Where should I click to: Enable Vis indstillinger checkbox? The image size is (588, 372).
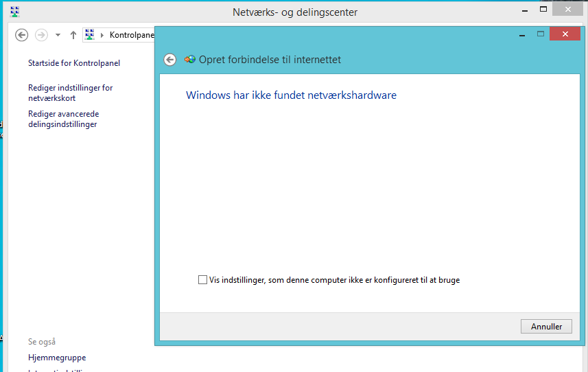tap(202, 280)
